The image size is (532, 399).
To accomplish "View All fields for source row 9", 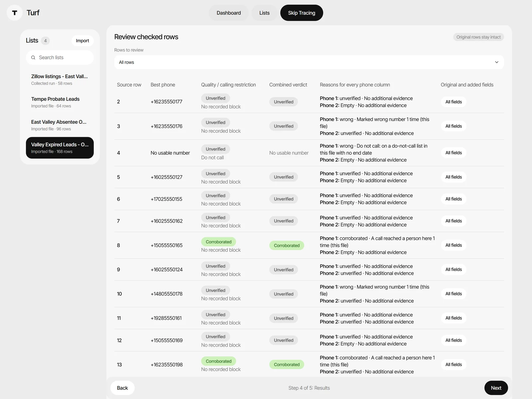I will point(454,269).
